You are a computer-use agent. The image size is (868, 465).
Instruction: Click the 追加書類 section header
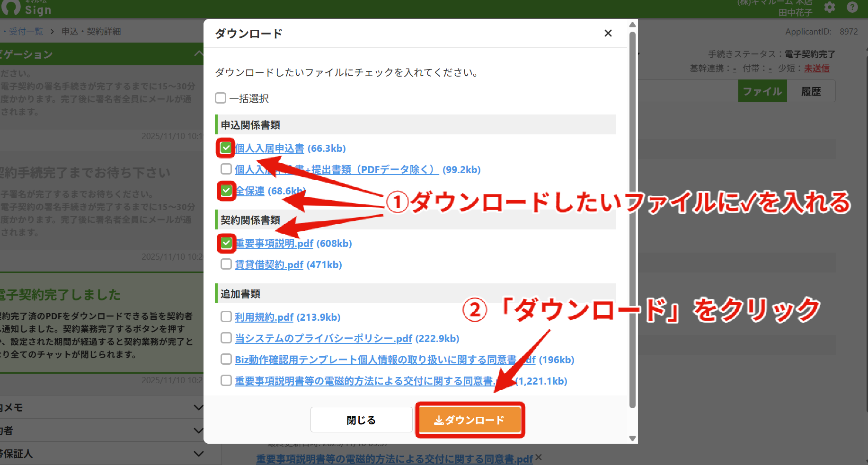click(x=415, y=293)
